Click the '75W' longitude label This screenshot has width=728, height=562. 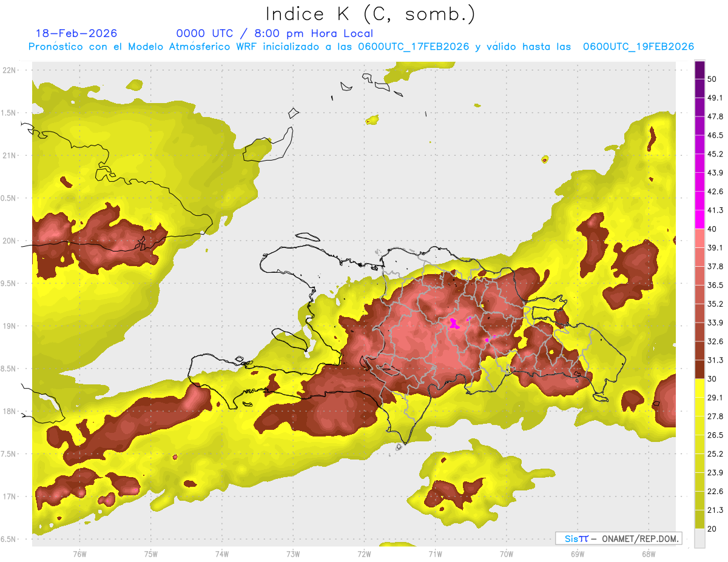150,554
